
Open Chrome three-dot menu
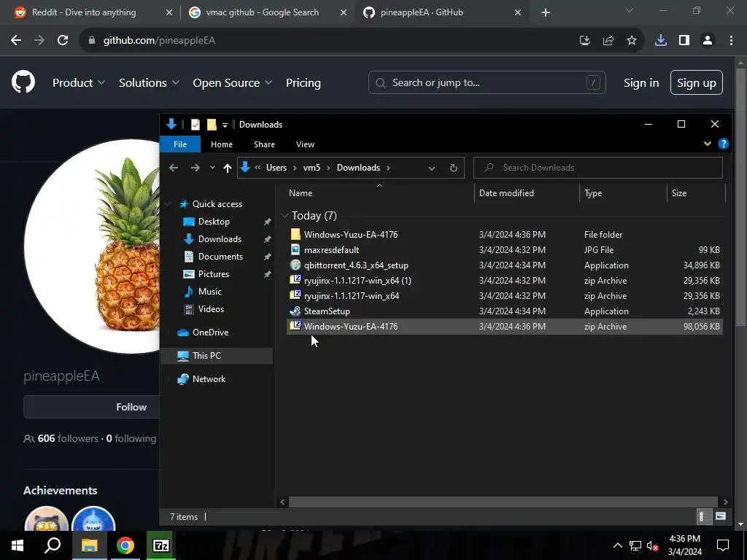click(731, 41)
